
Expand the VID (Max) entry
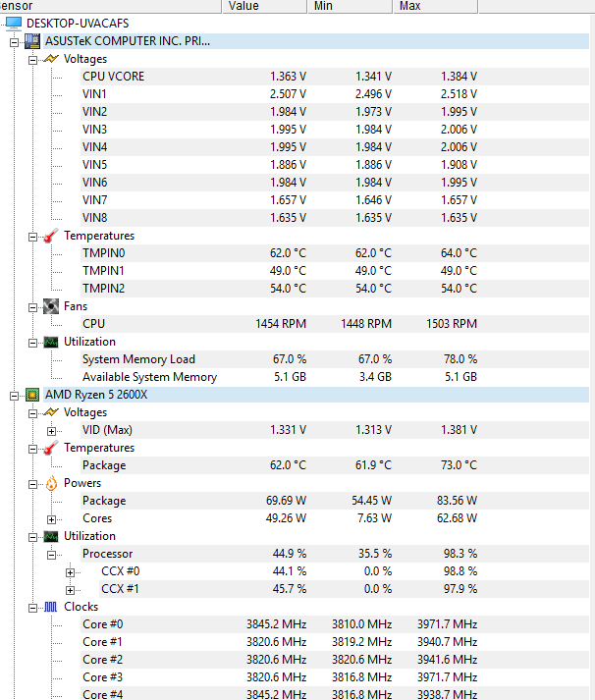tap(51, 432)
